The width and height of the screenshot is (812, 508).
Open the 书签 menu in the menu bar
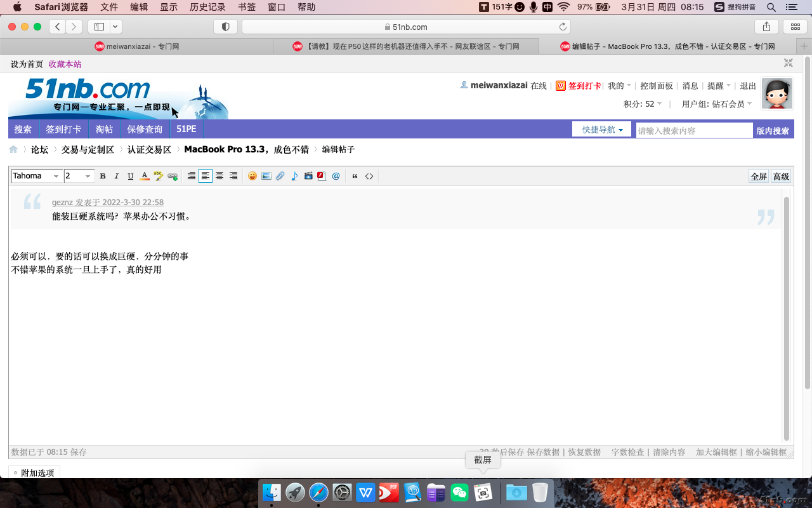point(247,7)
